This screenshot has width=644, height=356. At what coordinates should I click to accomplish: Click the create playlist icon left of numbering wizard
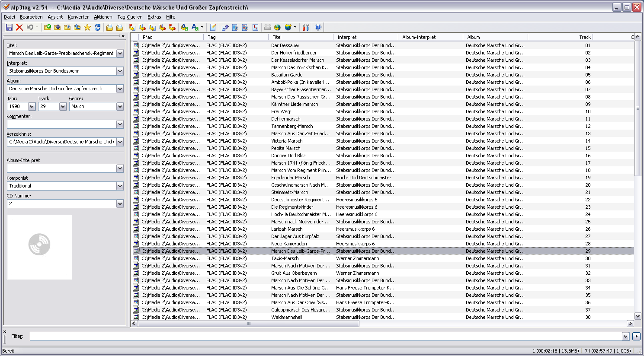(x=245, y=27)
